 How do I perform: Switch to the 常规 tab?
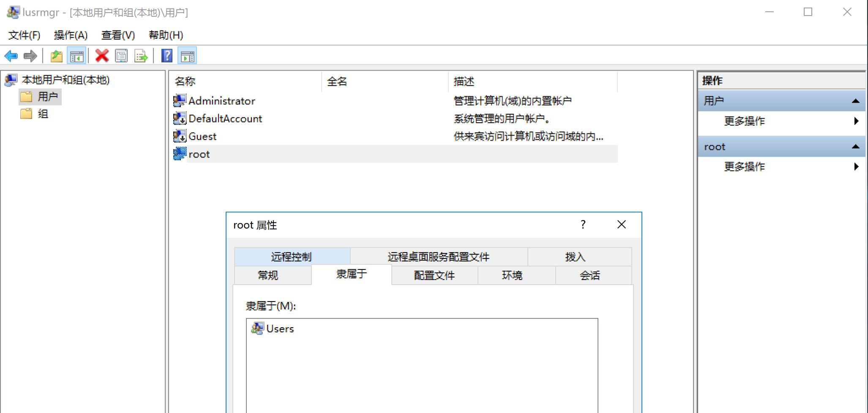click(268, 275)
